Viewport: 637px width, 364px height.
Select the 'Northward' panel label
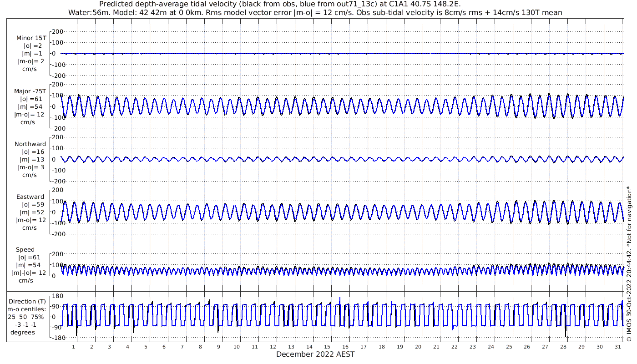(x=30, y=144)
